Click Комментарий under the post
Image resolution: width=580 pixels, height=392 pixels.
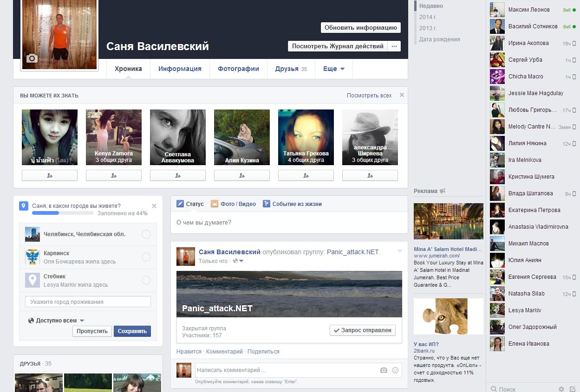[x=224, y=352]
